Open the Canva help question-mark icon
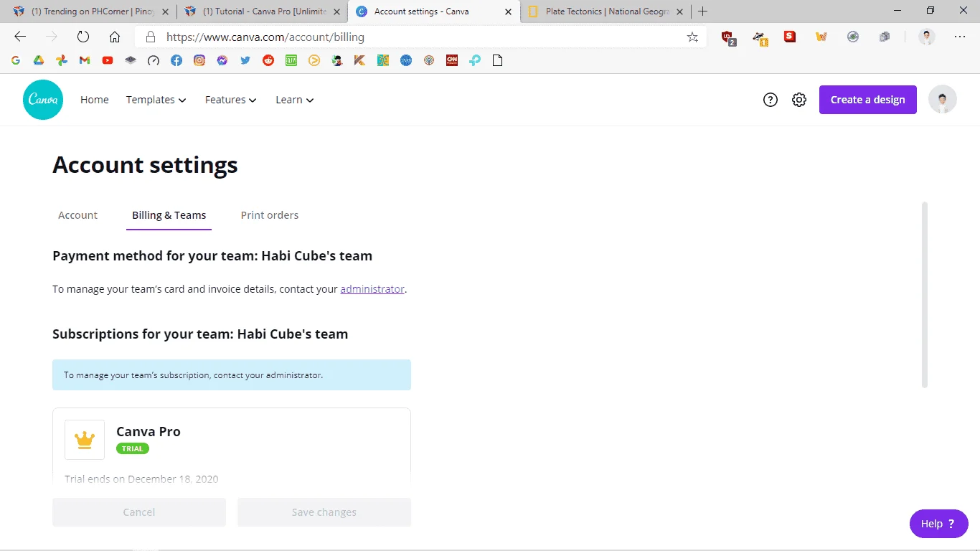This screenshot has width=980, height=551. point(771,100)
